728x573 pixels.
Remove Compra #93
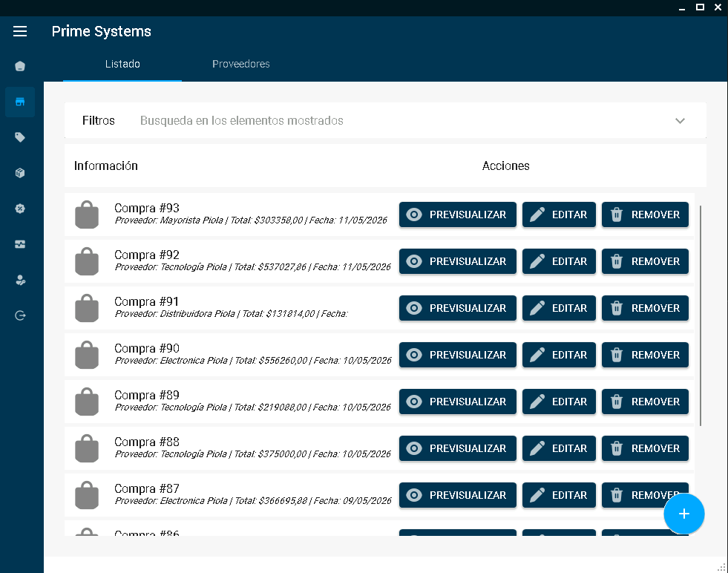click(645, 215)
